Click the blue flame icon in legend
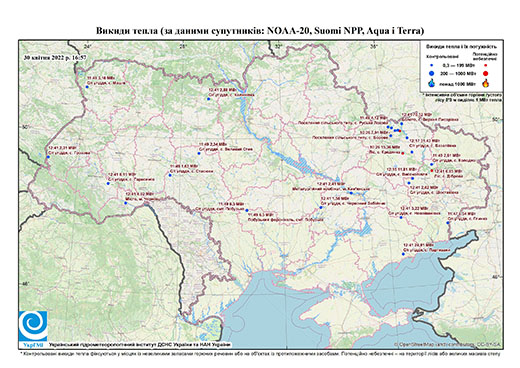The height and width of the screenshot is (368, 520). 432,83
